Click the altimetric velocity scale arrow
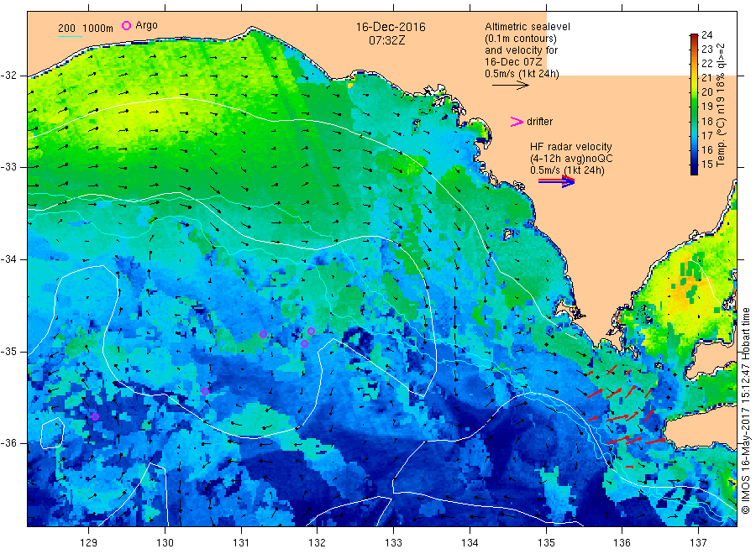Viewport: 756px width, 554px height. click(511, 86)
